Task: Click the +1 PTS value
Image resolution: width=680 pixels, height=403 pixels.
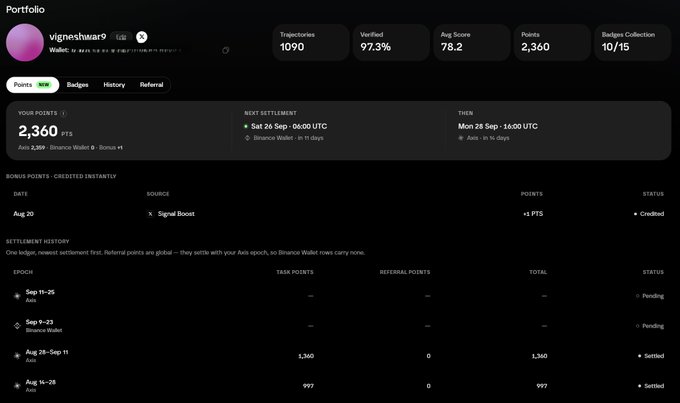Action: point(533,214)
